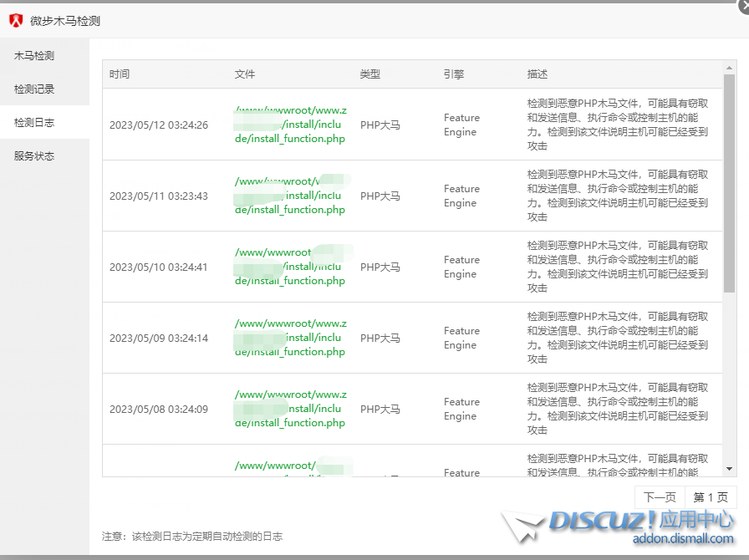Click the 引擎 column header
Image resolution: width=749 pixels, height=560 pixels.
tap(454, 74)
